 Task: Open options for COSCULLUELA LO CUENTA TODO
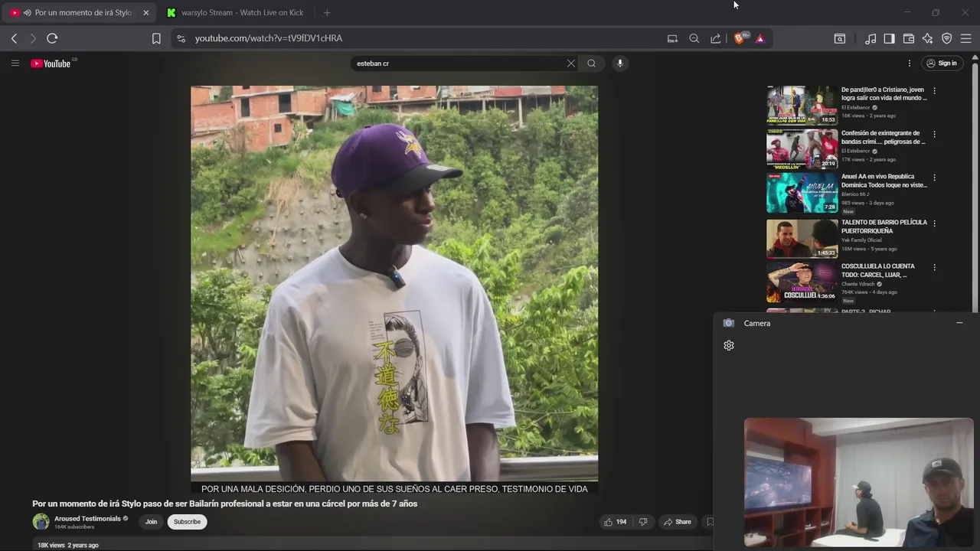click(x=934, y=267)
